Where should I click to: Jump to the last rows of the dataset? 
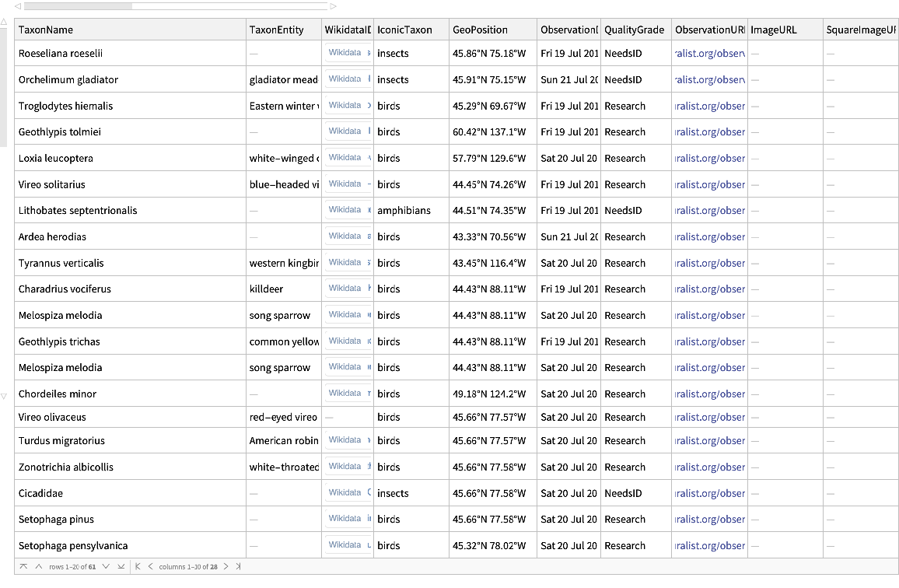click(x=121, y=566)
